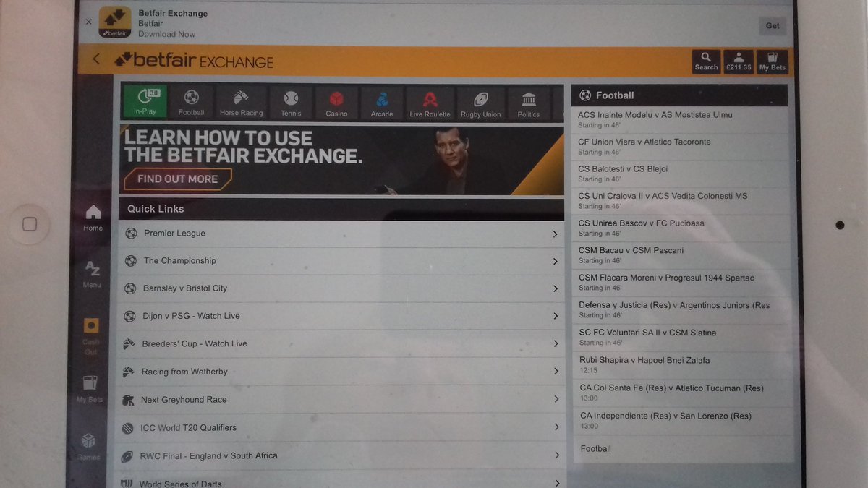Open the Casino dice icon
This screenshot has height=488, width=868.
pos(336,103)
